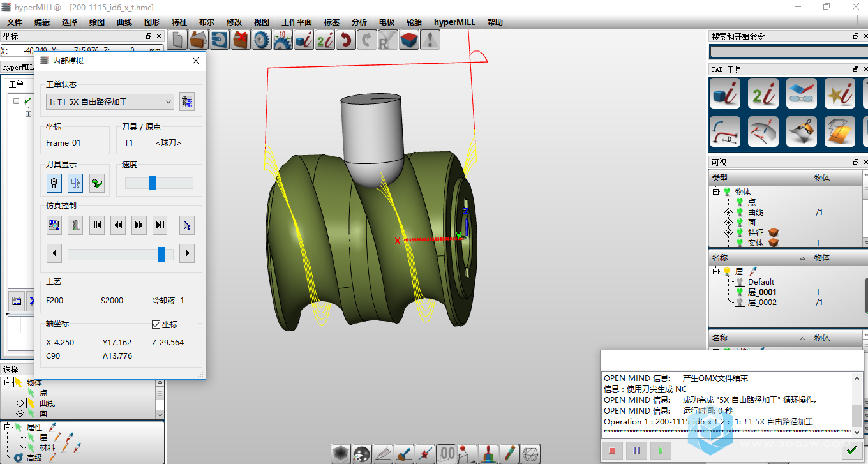
Task: Open the 工单状态 operation dropdown
Action: 110,101
